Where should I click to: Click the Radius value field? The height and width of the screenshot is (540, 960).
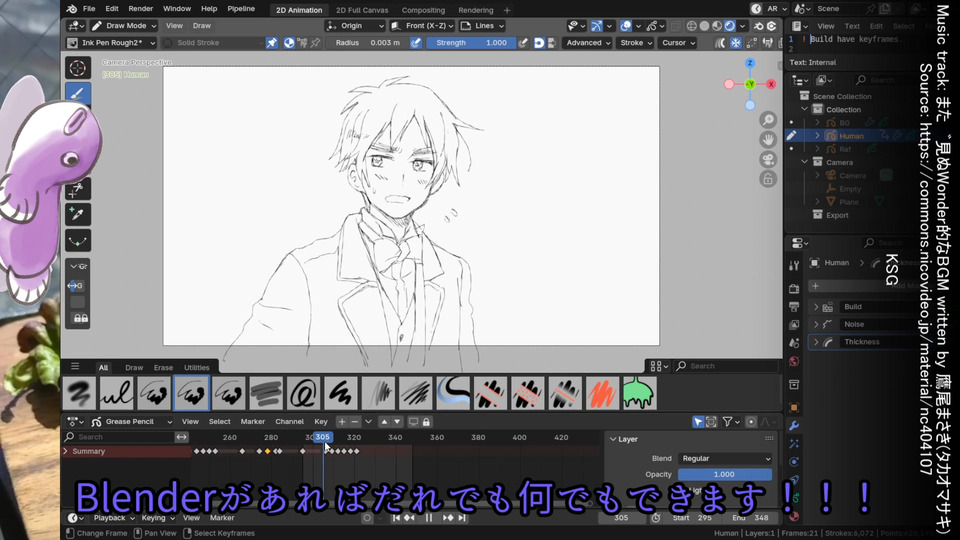tap(367, 43)
